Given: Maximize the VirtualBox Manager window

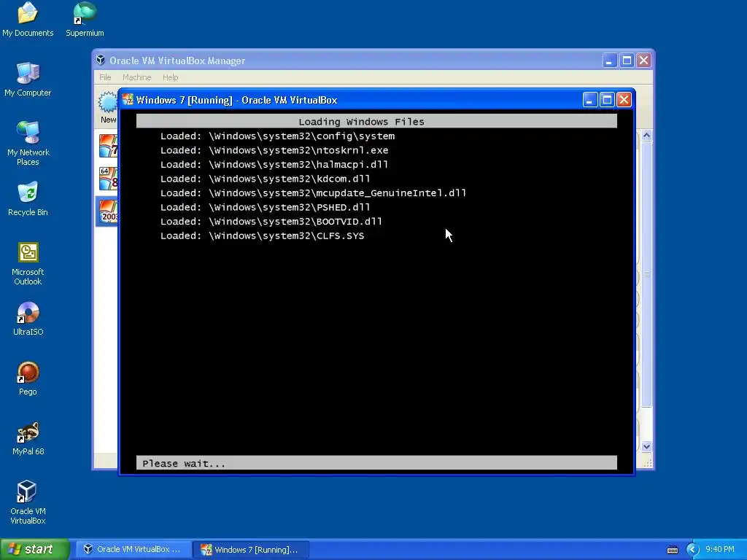Looking at the screenshot, I should (627, 61).
